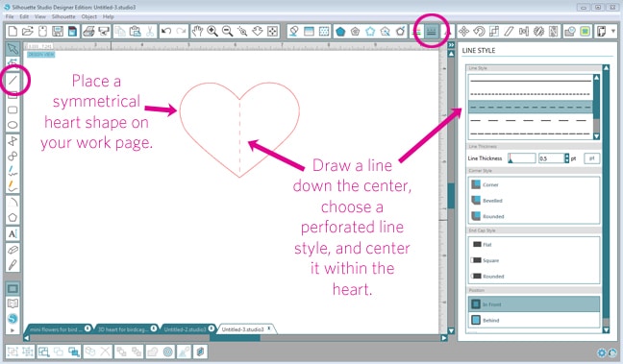
Task: Select the Draw a Line tool
Action: click(x=12, y=80)
